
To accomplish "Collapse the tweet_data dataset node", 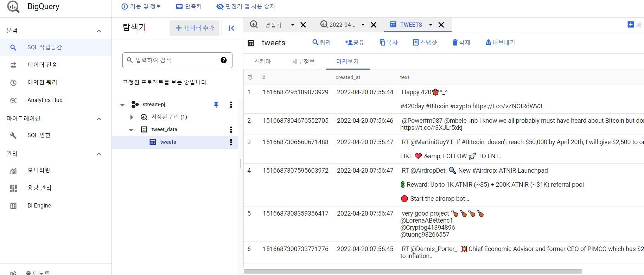I will [131, 130].
